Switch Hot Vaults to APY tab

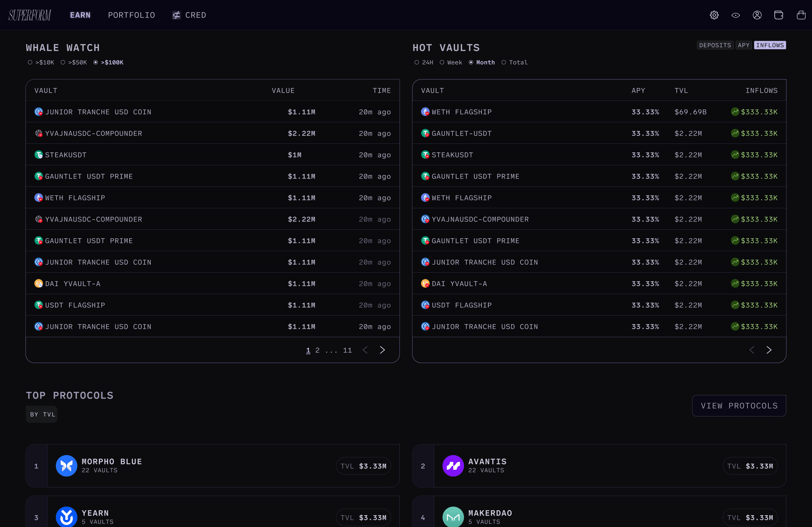743,45
